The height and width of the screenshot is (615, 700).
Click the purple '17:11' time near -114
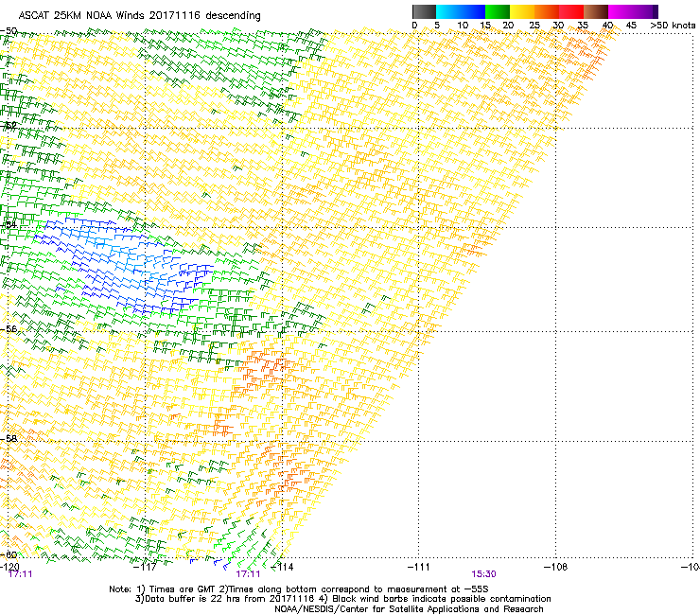pos(248,574)
